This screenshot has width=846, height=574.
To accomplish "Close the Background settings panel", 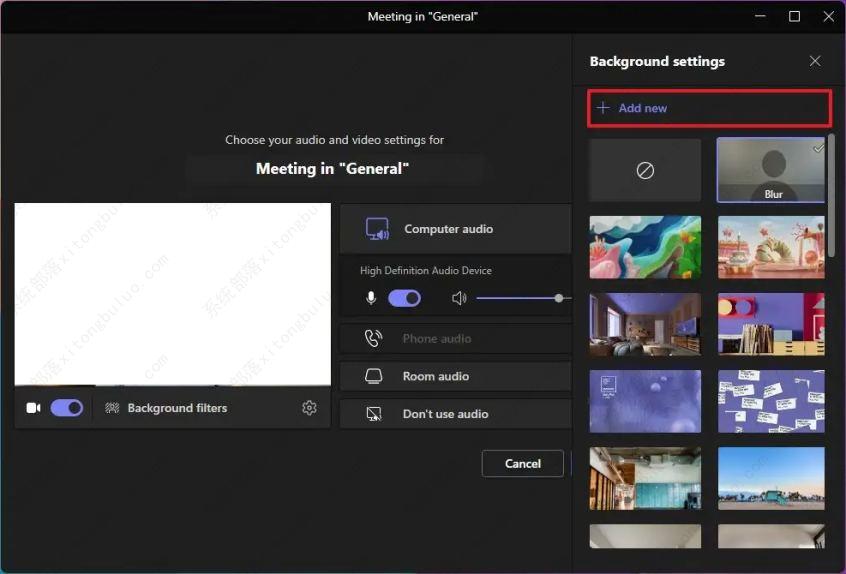I will tap(815, 61).
